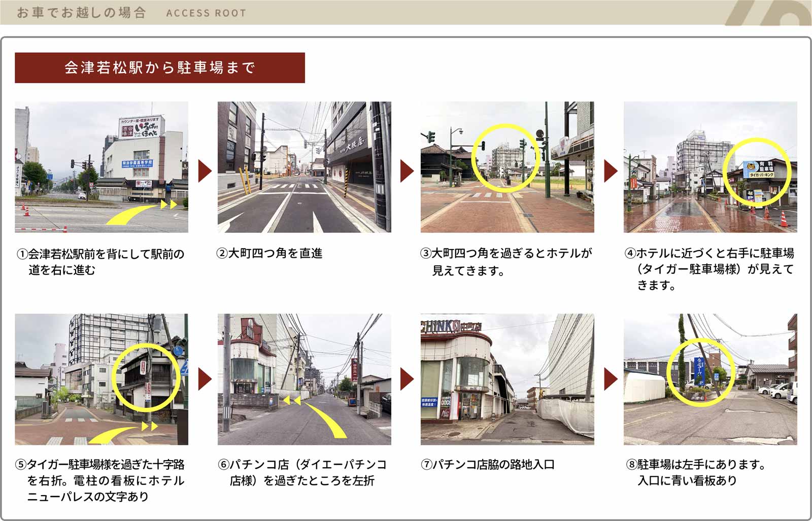The width and height of the screenshot is (812, 521).
Task: Open the step ⑦ pachinko alley entrance photo
Action: [507, 379]
